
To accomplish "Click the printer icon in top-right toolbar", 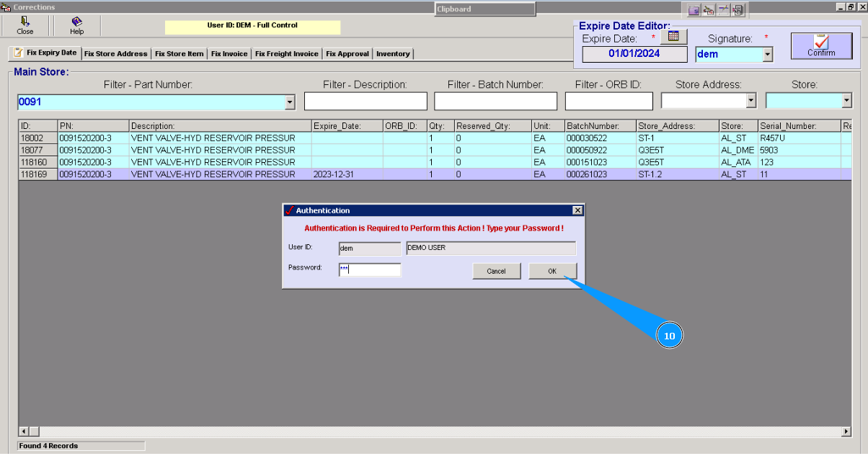I will tap(737, 9).
